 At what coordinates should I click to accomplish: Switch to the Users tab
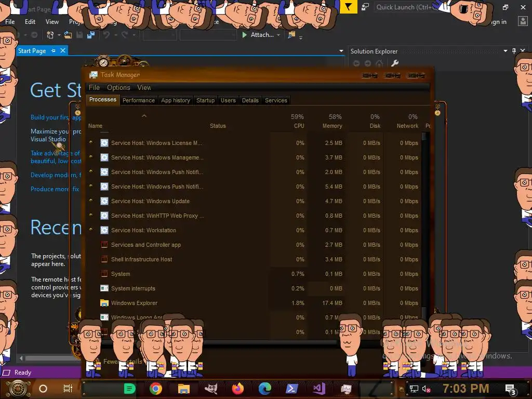tap(228, 100)
